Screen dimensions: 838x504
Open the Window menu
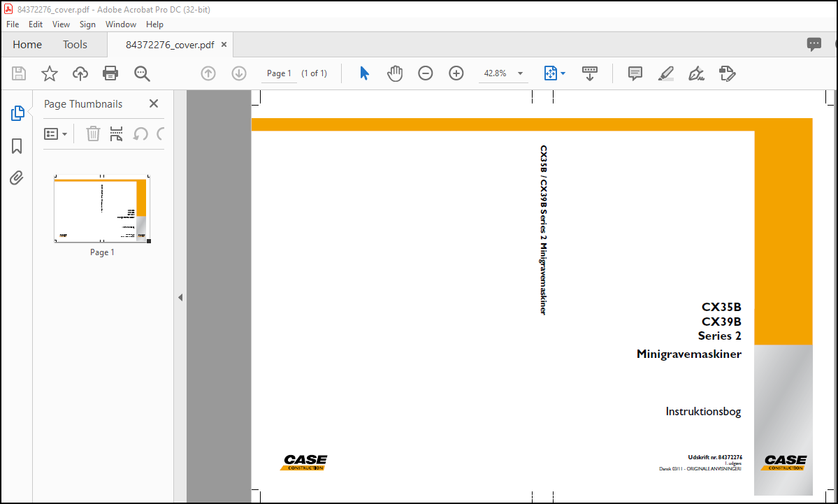pyautogui.click(x=121, y=24)
